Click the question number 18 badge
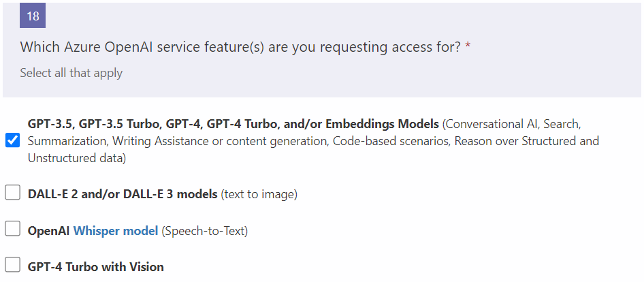 [x=33, y=16]
